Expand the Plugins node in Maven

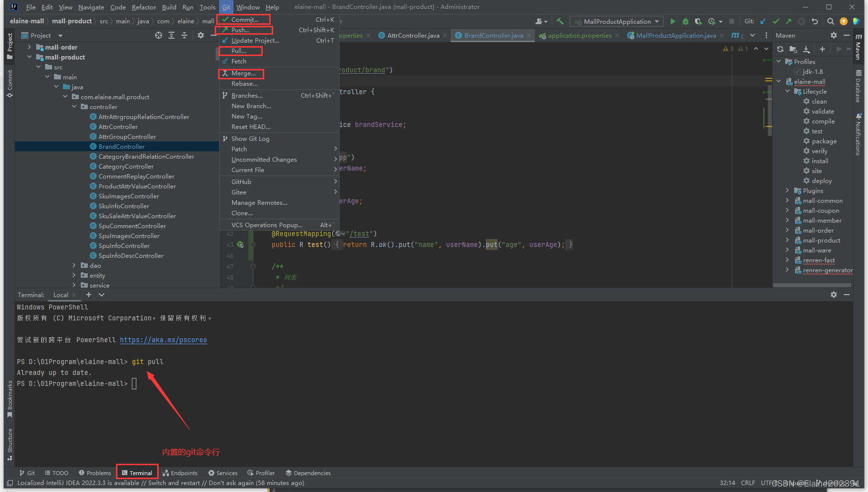point(788,190)
